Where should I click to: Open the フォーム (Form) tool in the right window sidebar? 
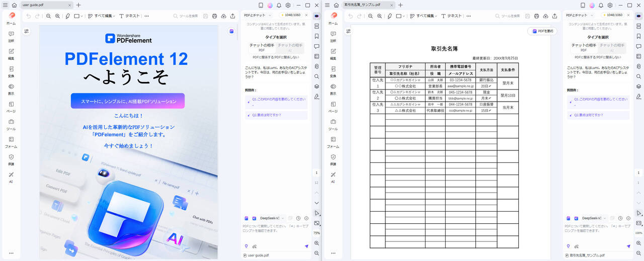pos(333,142)
